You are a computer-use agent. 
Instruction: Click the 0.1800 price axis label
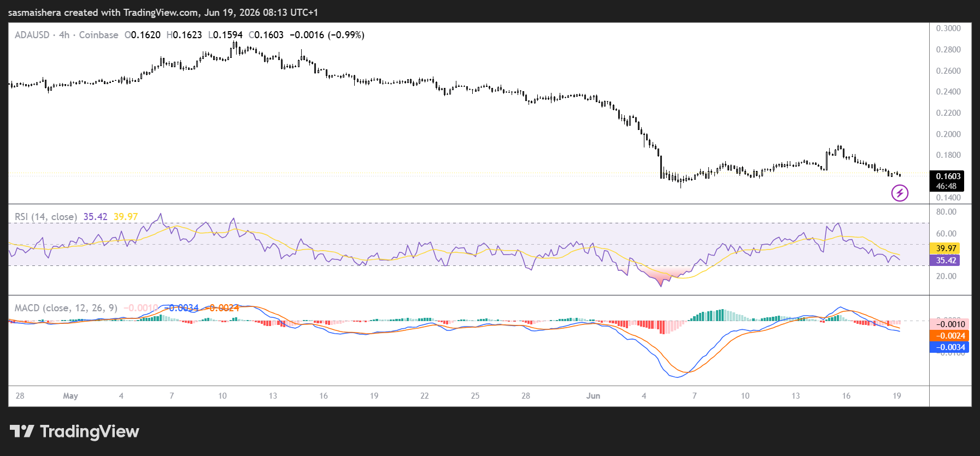(948, 155)
